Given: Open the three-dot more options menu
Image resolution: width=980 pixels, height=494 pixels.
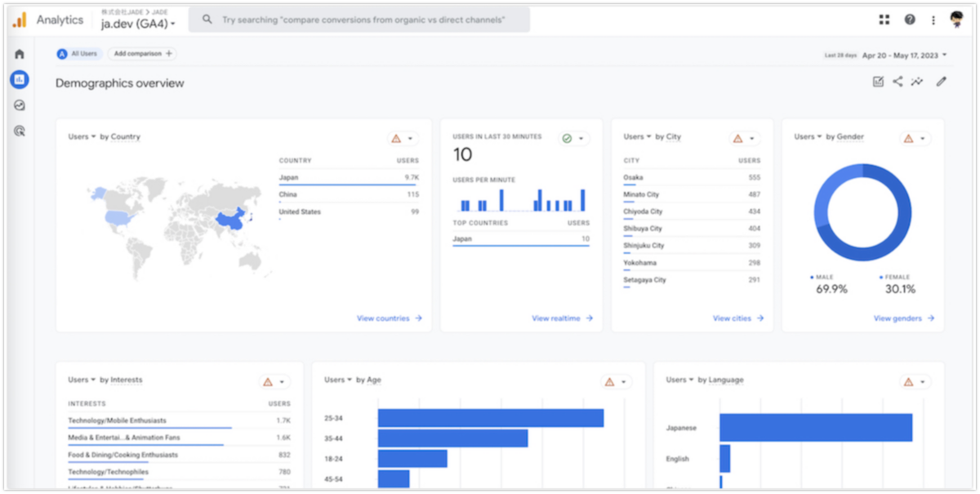Looking at the screenshot, I should click(x=933, y=20).
